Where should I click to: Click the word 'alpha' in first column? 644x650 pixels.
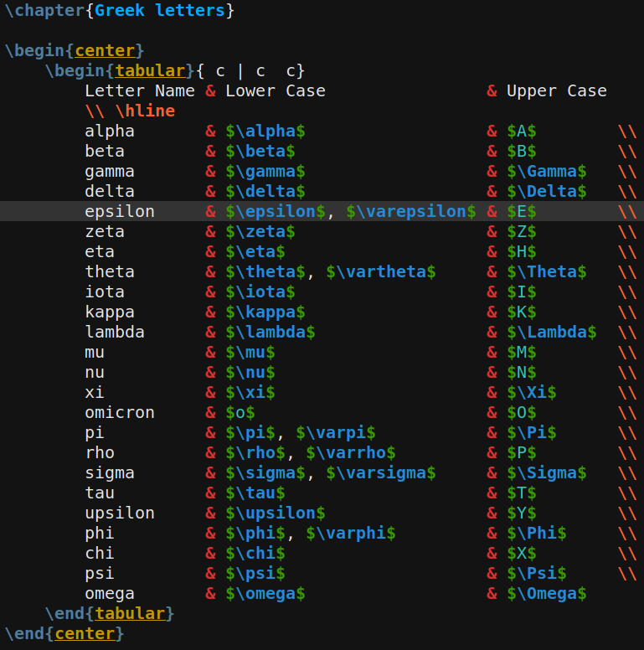point(110,131)
